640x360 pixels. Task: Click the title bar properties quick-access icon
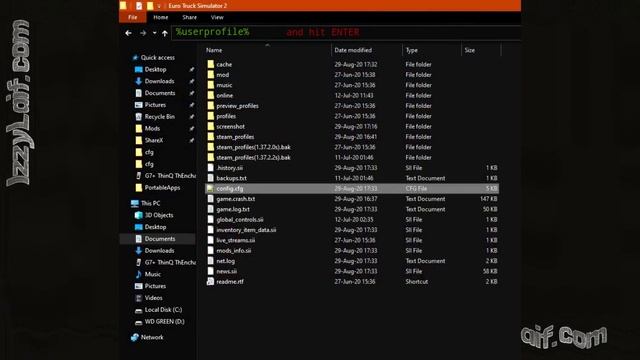139,6
